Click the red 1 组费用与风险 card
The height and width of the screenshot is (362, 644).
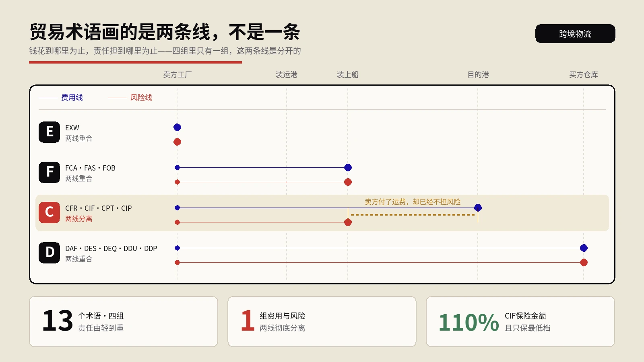click(322, 322)
